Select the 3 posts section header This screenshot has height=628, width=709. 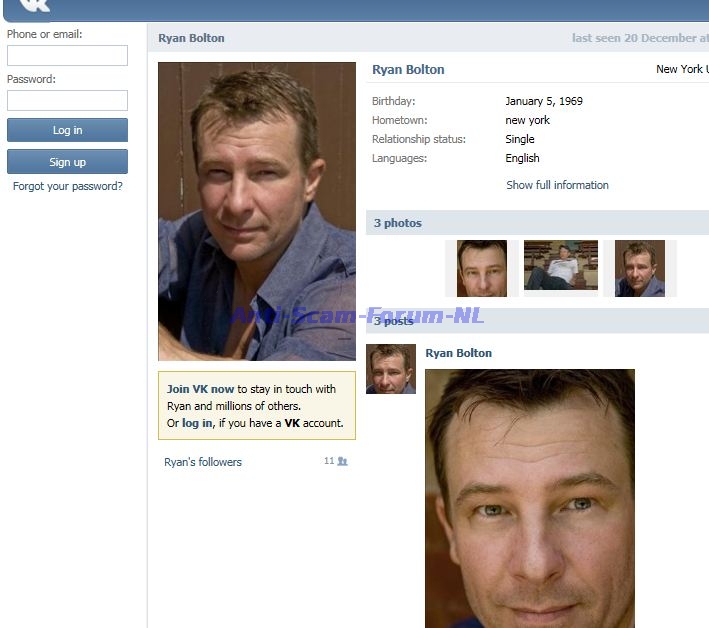tap(394, 321)
